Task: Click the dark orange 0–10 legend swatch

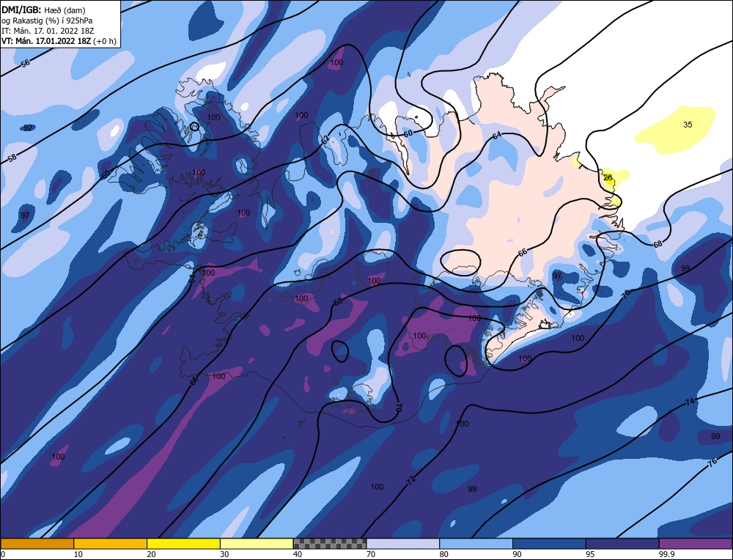Action: coord(37,544)
